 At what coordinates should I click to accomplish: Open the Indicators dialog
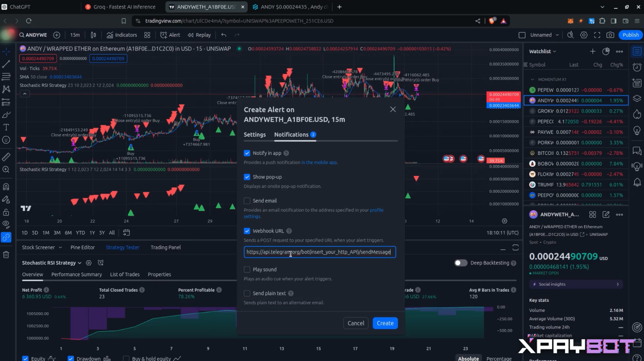(122, 35)
